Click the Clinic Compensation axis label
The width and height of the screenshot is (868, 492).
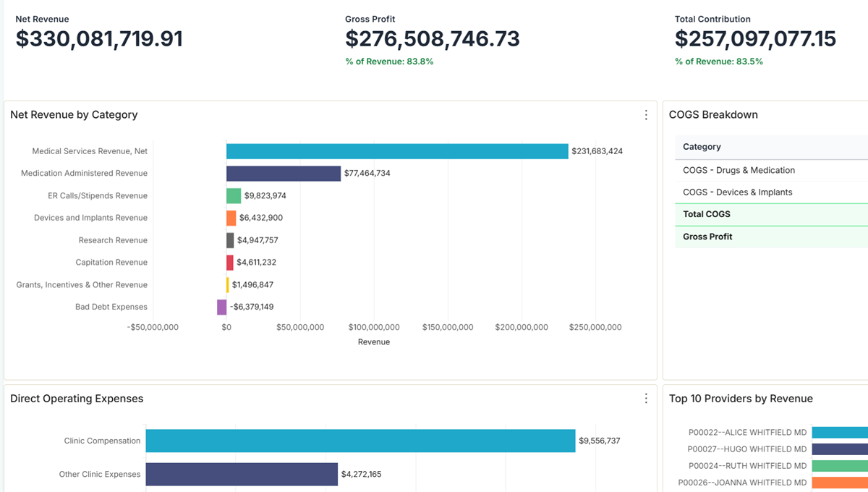pyautogui.click(x=102, y=441)
